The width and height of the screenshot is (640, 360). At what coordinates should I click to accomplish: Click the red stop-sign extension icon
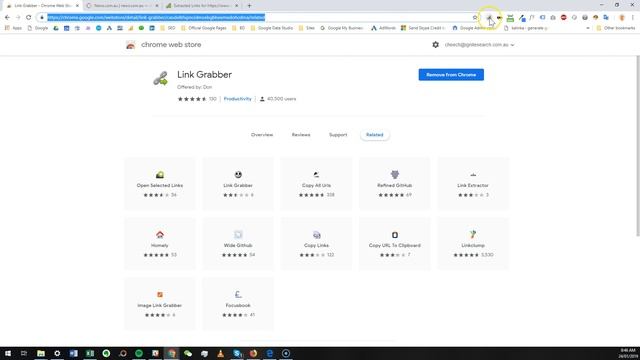pos(564,18)
